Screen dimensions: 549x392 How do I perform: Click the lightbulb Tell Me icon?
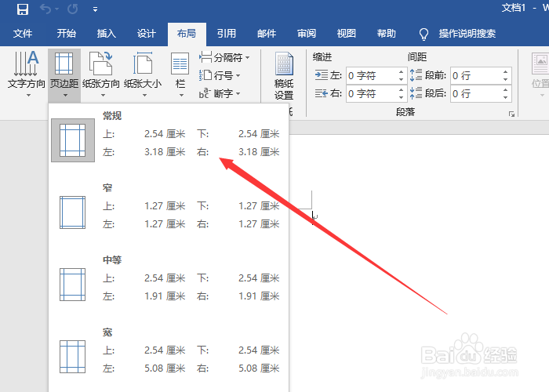(x=424, y=34)
